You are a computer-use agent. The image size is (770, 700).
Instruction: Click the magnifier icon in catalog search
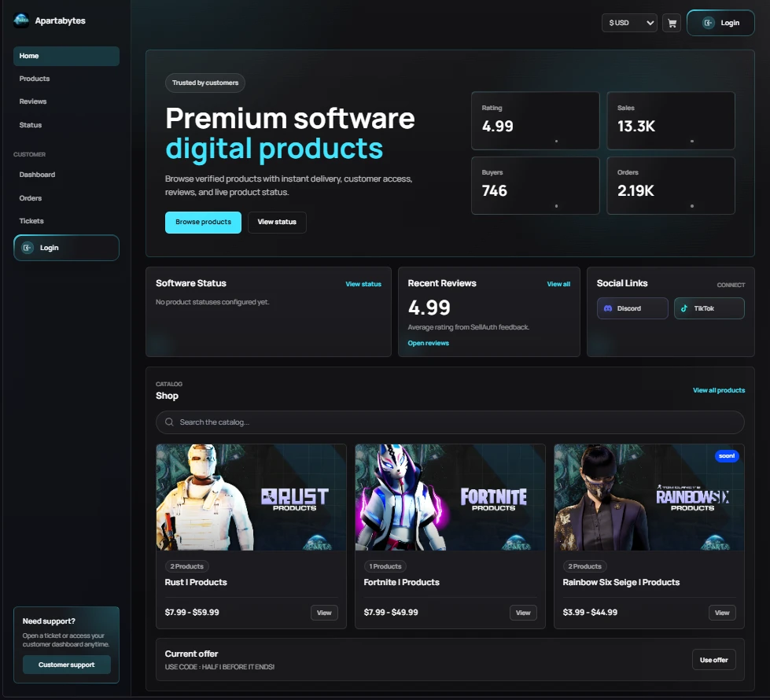pos(169,422)
